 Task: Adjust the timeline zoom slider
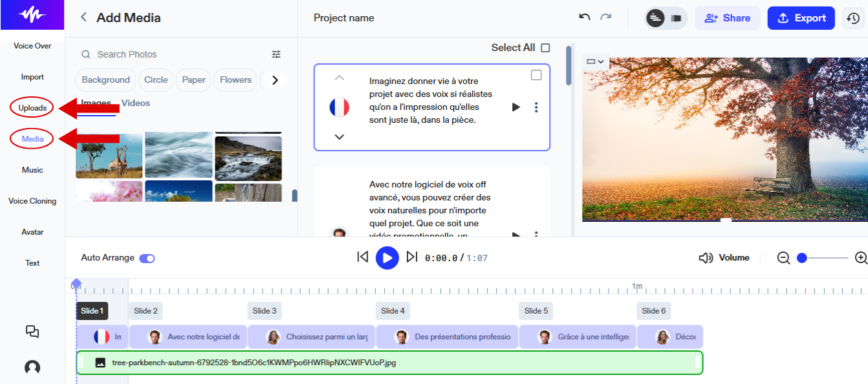coord(801,257)
